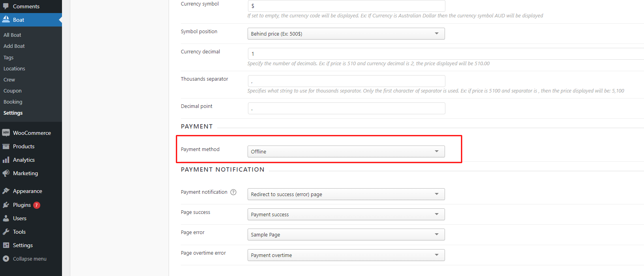Click the Payment notification help question icon
644x276 pixels.
click(233, 192)
